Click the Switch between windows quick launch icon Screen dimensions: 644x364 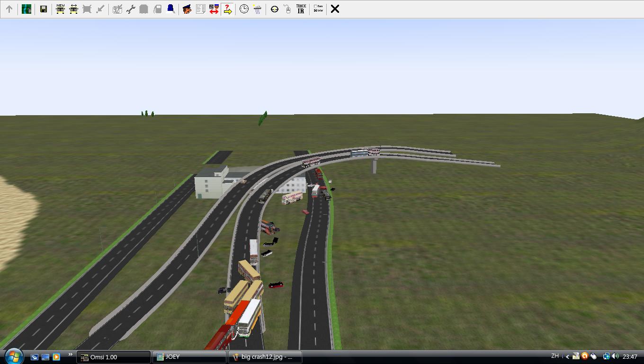[35, 357]
